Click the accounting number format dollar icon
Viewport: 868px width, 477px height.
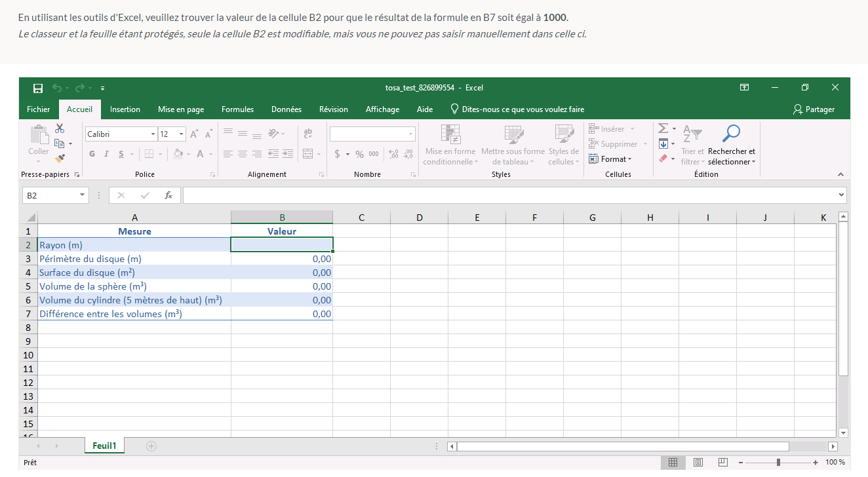click(338, 154)
